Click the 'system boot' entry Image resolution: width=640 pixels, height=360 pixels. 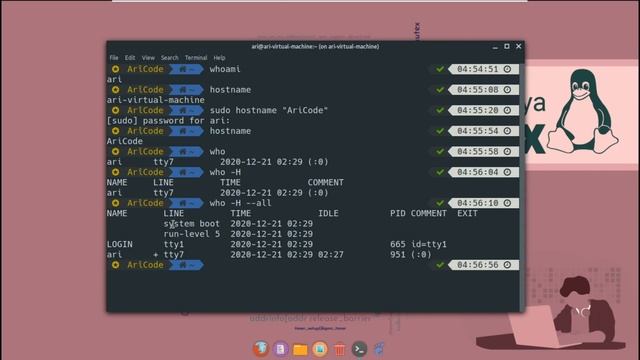(x=191, y=224)
